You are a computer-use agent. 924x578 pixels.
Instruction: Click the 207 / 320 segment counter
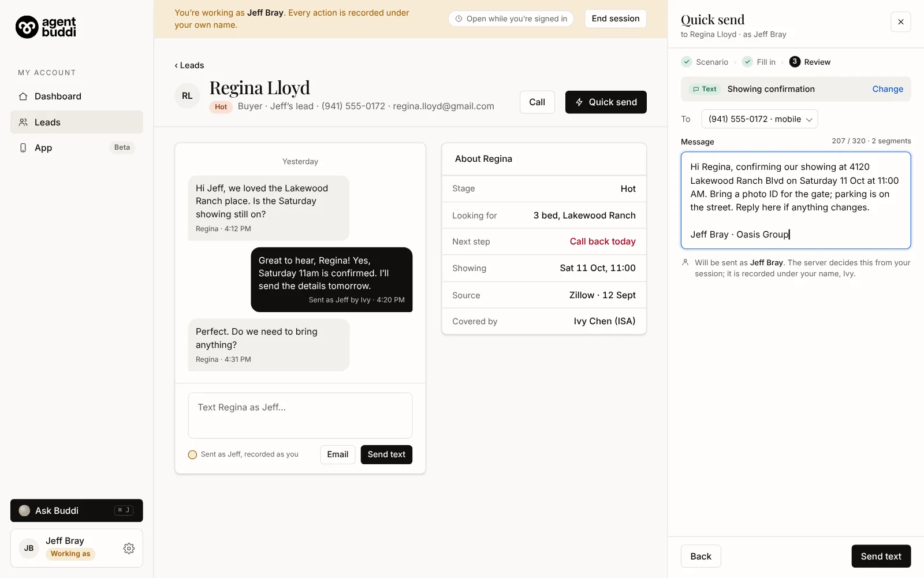pyautogui.click(x=871, y=141)
